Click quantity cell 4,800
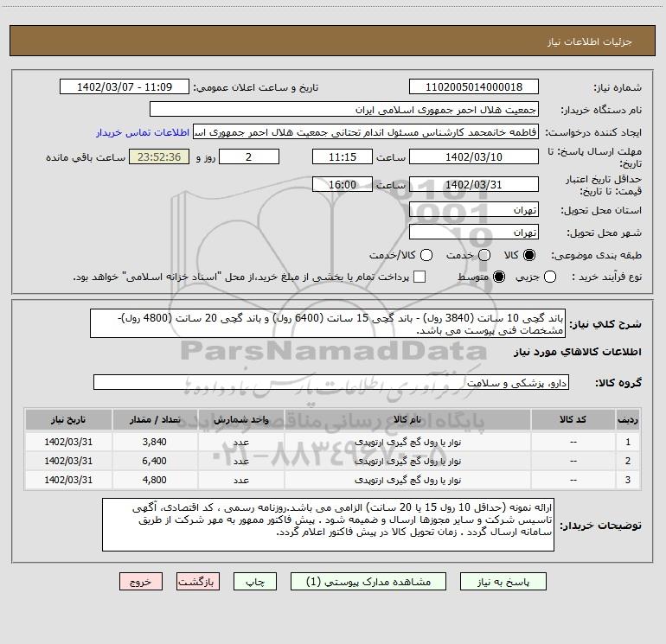This screenshot has width=666, height=644. (155, 480)
